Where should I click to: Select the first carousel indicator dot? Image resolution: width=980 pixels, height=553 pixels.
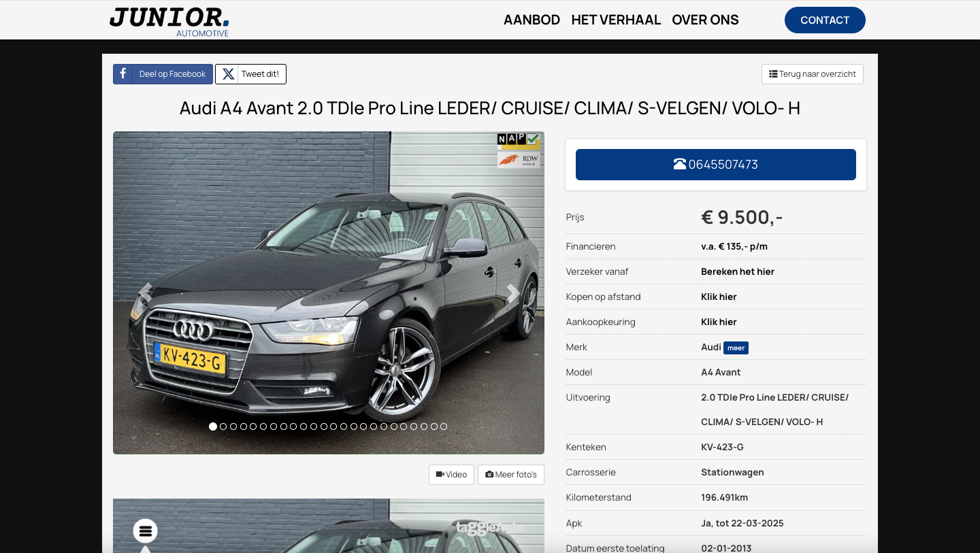[x=213, y=426]
